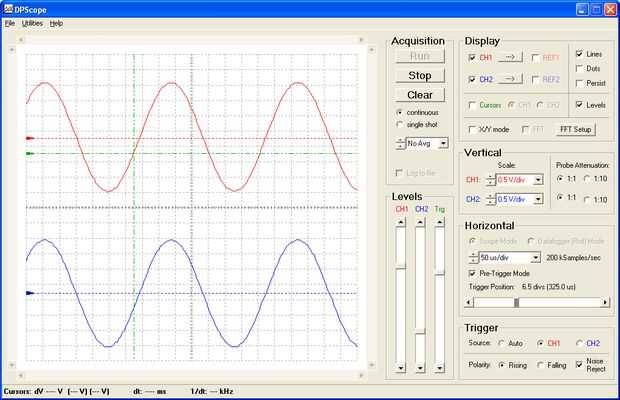Open the 50 us/div timebase dropdown

click(x=535, y=258)
